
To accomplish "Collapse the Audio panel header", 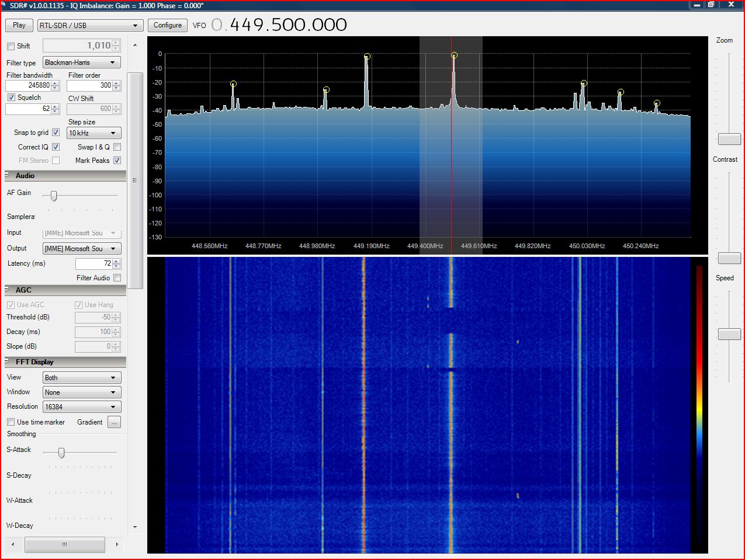I will pyautogui.click(x=25, y=176).
